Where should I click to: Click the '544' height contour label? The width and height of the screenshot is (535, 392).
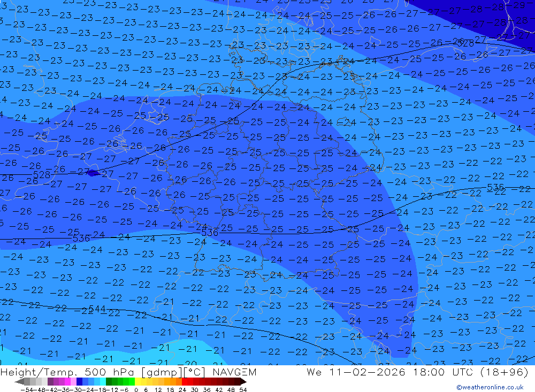[97, 309]
